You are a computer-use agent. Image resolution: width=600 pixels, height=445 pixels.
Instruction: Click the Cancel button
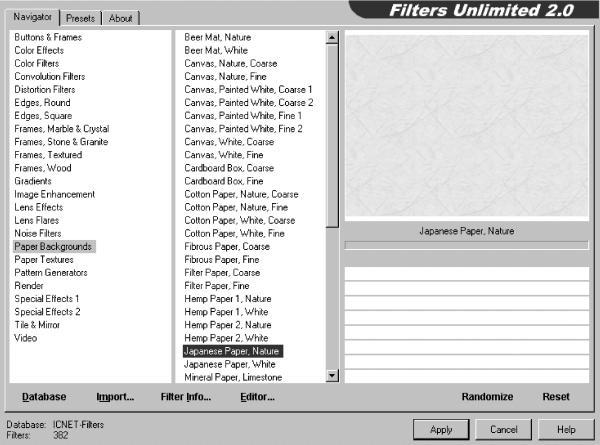click(x=504, y=429)
